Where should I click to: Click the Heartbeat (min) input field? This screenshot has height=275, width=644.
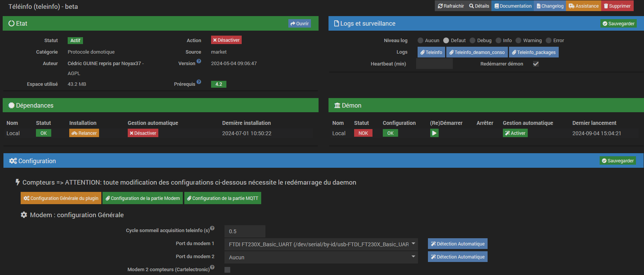(434, 64)
